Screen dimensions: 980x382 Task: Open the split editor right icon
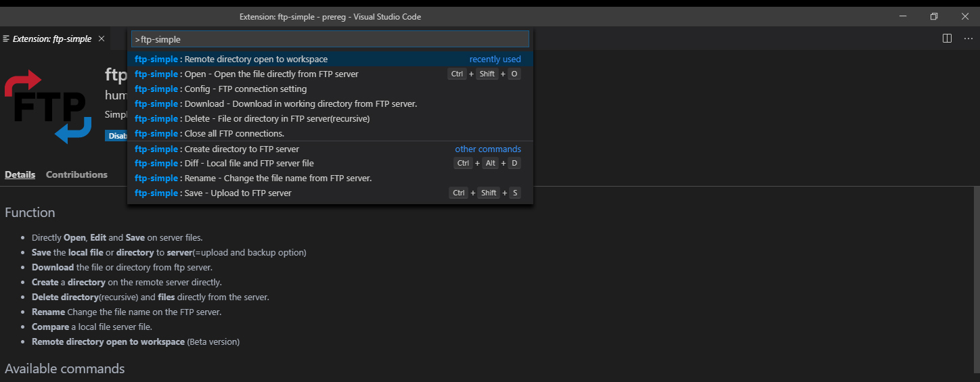pos(948,39)
